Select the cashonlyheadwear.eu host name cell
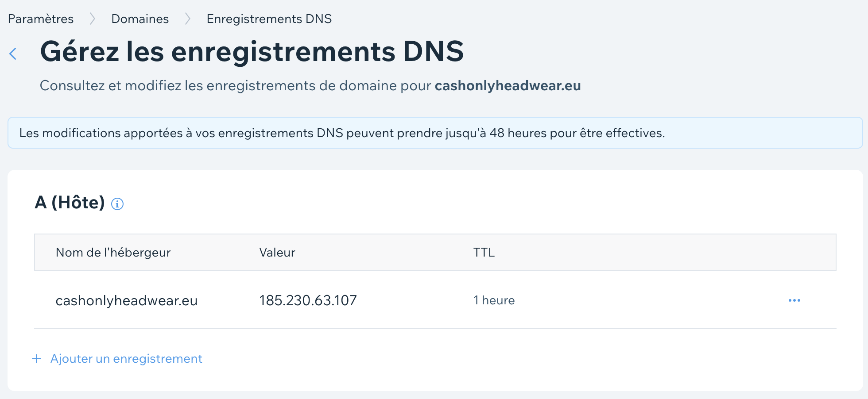This screenshot has height=399, width=868. pos(127,301)
